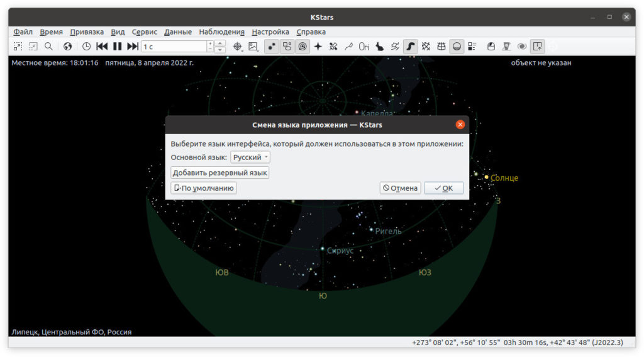Click the объект не указан label
The height and width of the screenshot is (357, 644).
tap(541, 63)
